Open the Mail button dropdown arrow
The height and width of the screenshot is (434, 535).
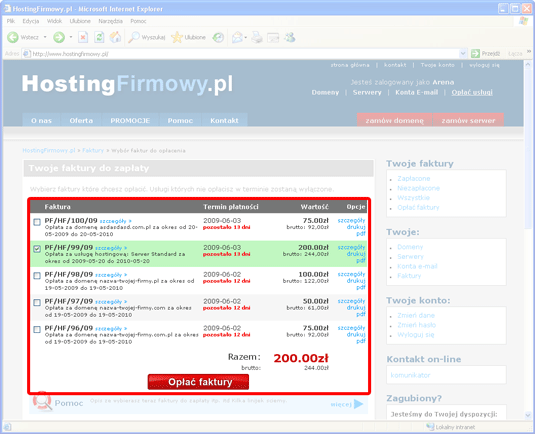point(246,37)
